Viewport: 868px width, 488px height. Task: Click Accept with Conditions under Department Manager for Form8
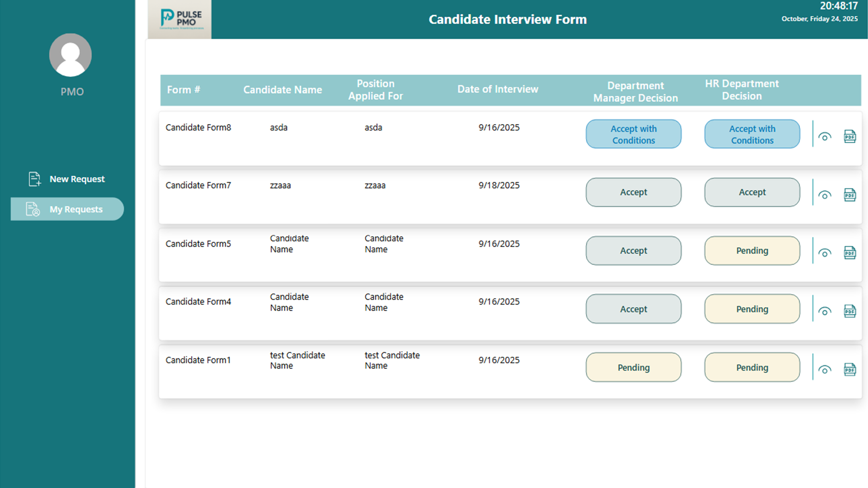coord(633,134)
